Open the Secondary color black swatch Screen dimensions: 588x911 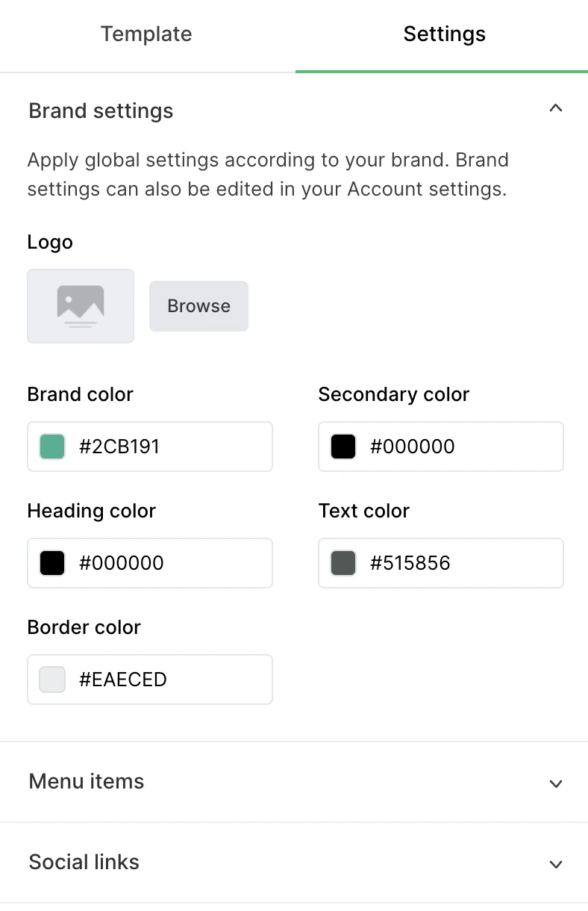343,447
